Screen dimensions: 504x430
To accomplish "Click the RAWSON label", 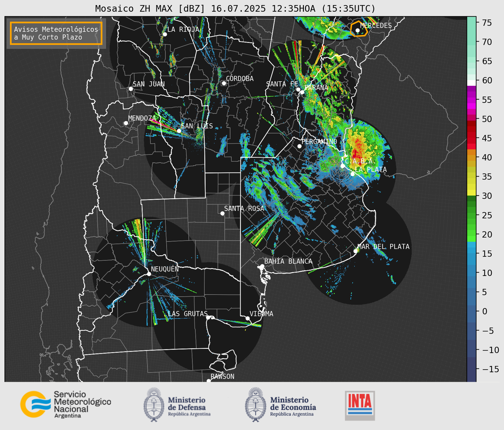I will (223, 376).
